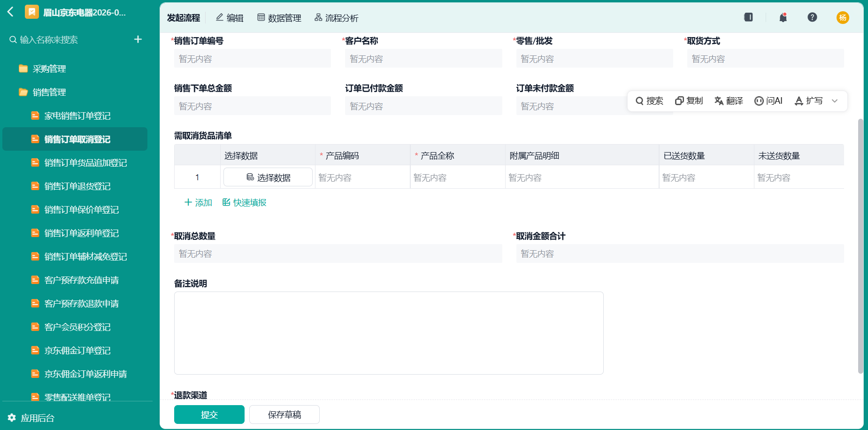Click the 销售管理 folder icon
The width and height of the screenshot is (868, 430).
click(x=23, y=92)
